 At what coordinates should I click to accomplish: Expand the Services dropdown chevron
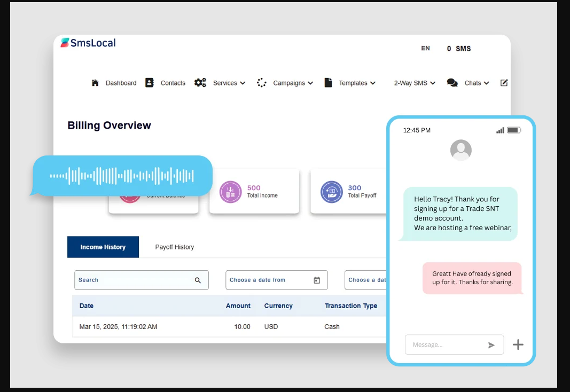(243, 83)
